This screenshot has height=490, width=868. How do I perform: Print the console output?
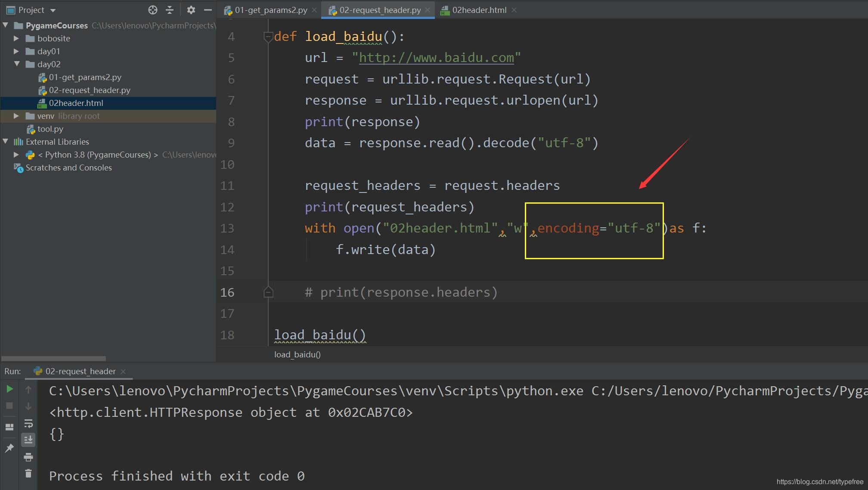coord(28,457)
